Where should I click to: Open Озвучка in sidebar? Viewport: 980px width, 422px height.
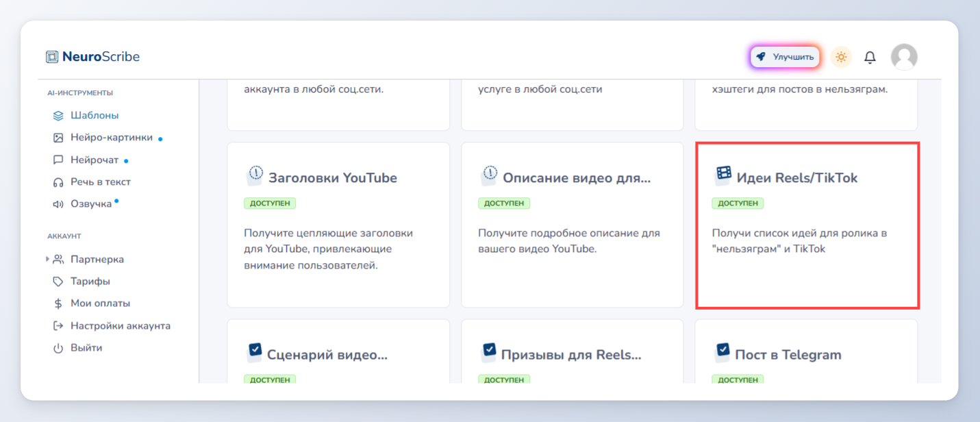pos(91,204)
